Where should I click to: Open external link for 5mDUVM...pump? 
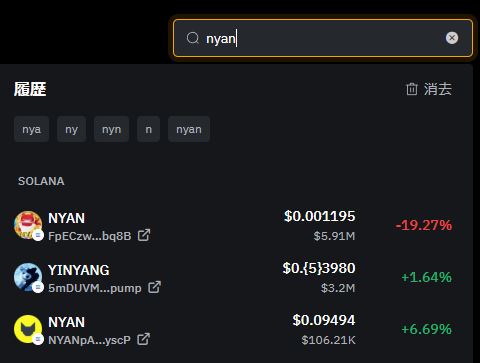[x=154, y=287]
